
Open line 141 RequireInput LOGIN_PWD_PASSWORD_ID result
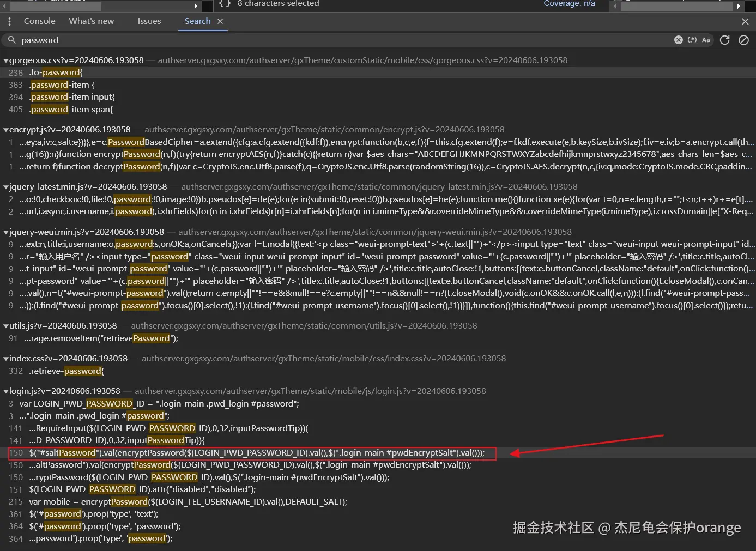click(378, 428)
